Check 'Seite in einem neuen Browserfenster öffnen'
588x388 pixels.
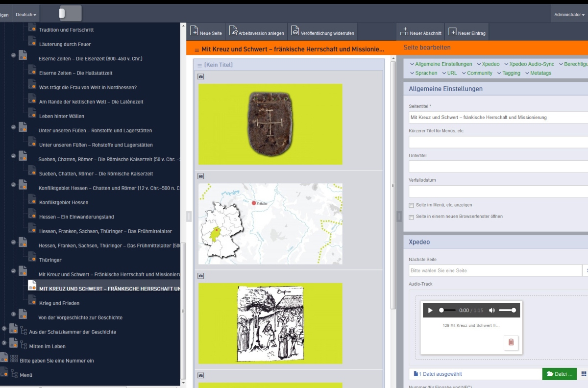[411, 217]
